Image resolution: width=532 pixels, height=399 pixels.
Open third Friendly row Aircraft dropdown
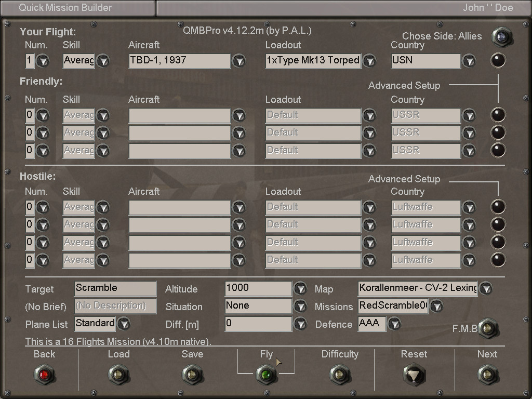(x=239, y=151)
